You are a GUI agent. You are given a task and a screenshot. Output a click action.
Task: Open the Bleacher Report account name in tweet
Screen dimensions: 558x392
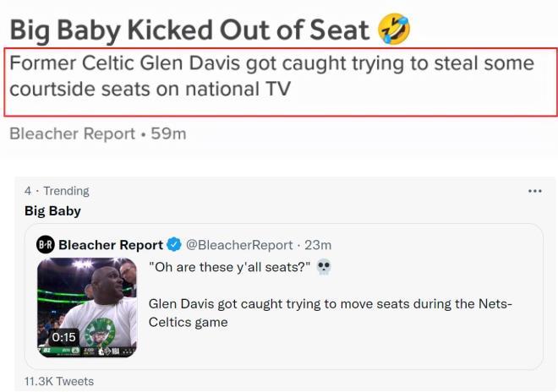pyautogui.click(x=110, y=245)
